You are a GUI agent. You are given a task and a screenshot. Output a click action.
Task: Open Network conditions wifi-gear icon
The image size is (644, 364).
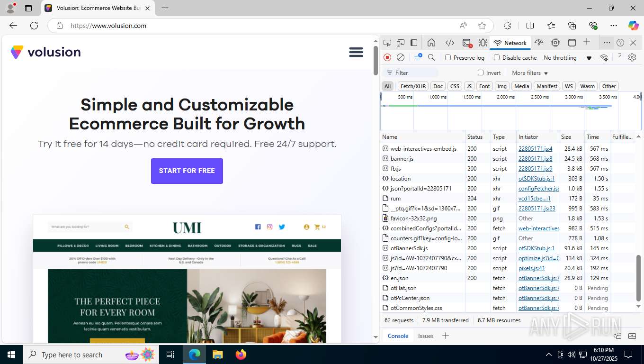pyautogui.click(x=604, y=57)
